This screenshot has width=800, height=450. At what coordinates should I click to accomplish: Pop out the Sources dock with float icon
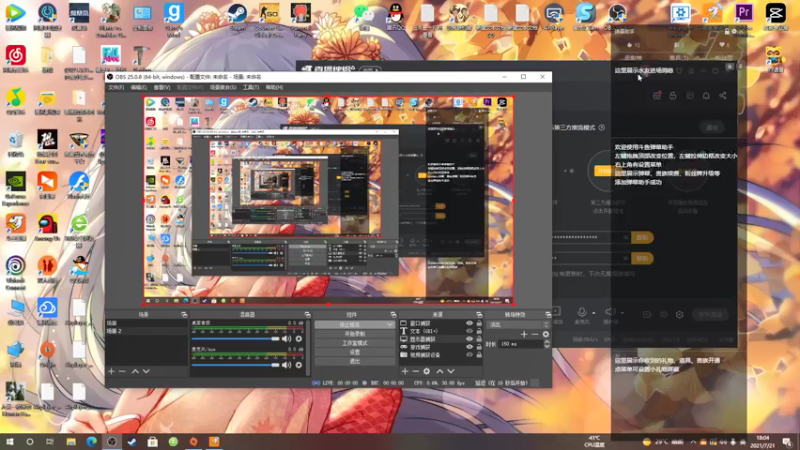click(479, 315)
